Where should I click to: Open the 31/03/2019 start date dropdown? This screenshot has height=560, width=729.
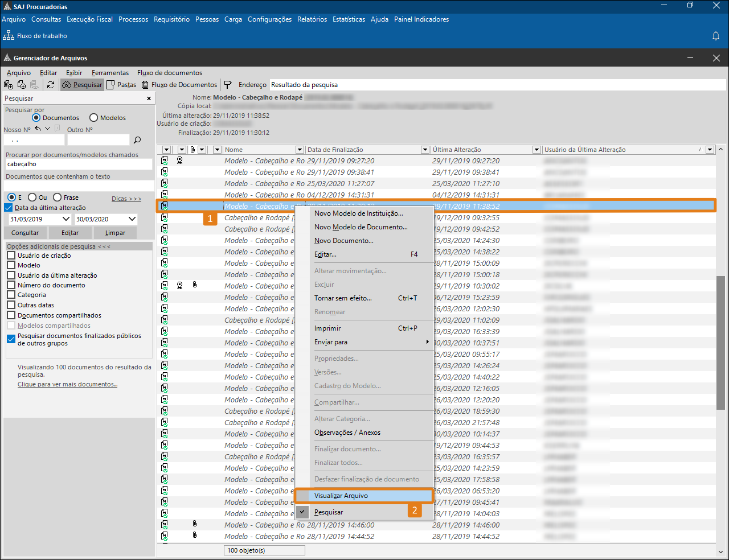click(65, 219)
